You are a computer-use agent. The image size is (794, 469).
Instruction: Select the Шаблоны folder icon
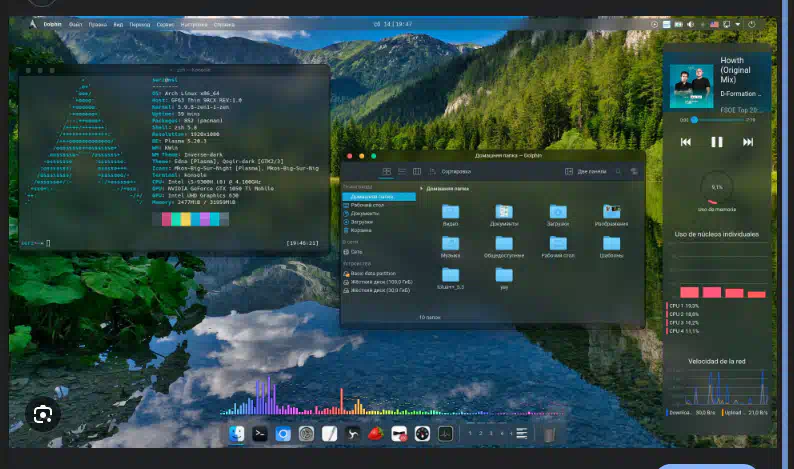click(x=612, y=244)
